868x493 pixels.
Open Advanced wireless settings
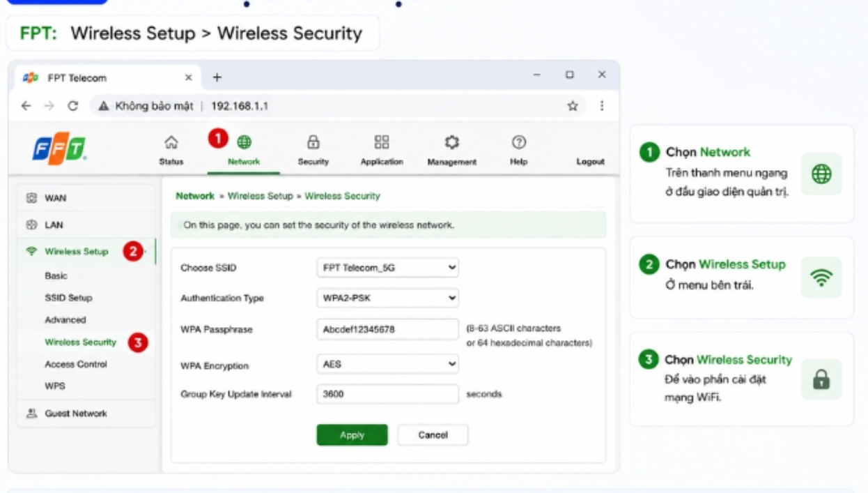coord(65,320)
